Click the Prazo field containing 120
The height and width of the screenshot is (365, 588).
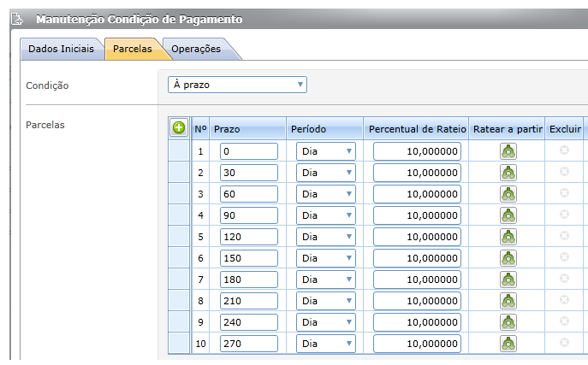click(249, 237)
